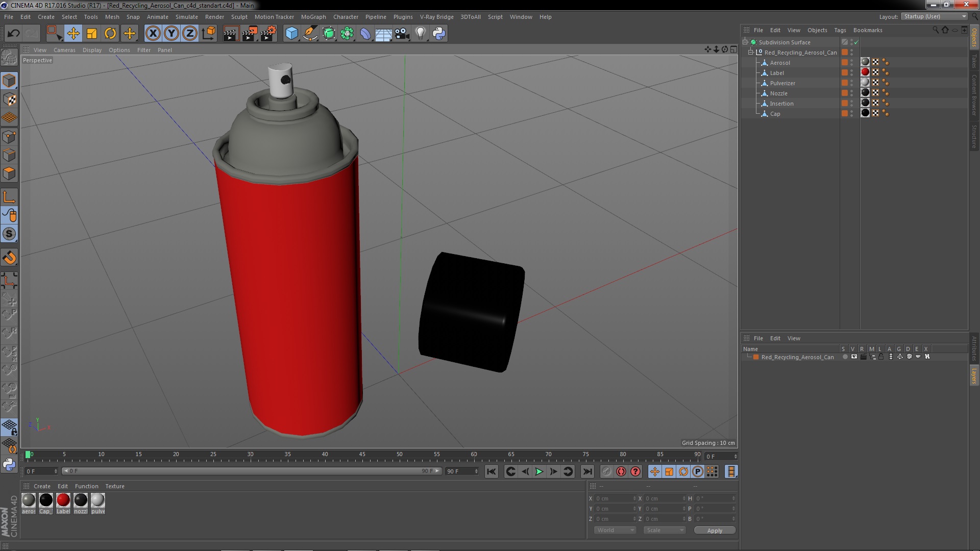Screen dimensions: 980x551
Task: Open the viewport Display menu
Action: pos(92,50)
